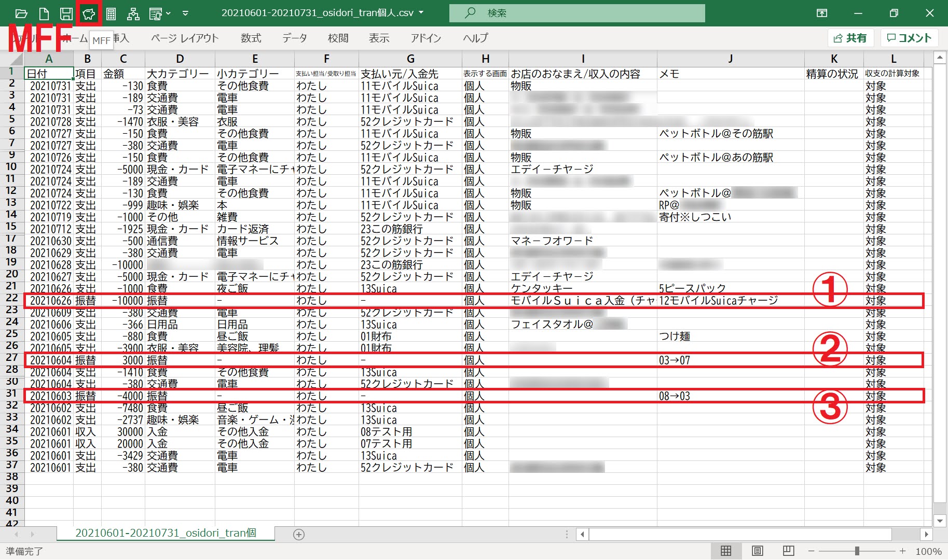This screenshot has width=948, height=560.
Task: Click the Open folder icon in toolbar
Action: click(21, 13)
